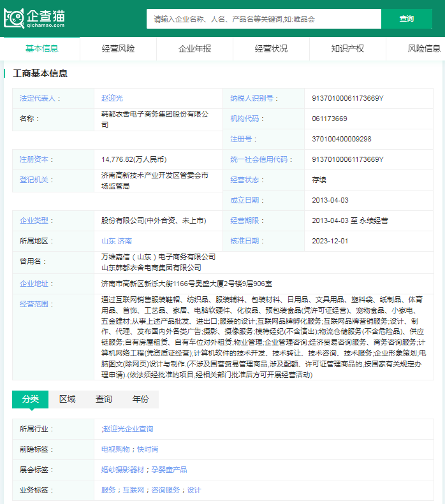Select the 年份 sub-tab
445x504 pixels.
(x=140, y=400)
